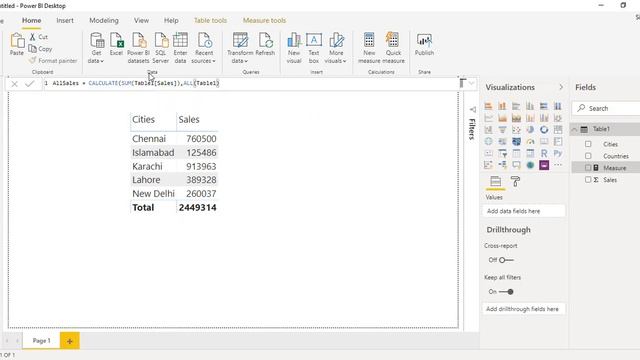Select the Slicer visual
This screenshot has width=640, height=360.
click(502, 153)
